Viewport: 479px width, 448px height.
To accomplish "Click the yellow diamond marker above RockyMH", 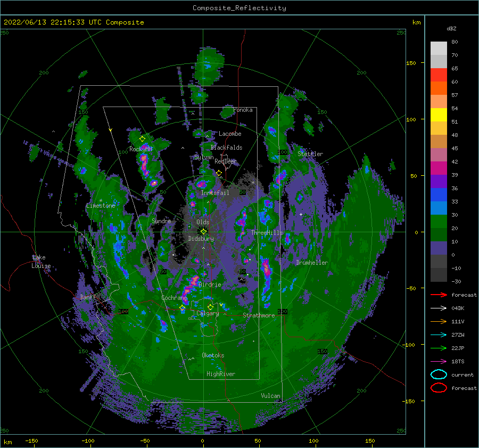I will [x=142, y=139].
